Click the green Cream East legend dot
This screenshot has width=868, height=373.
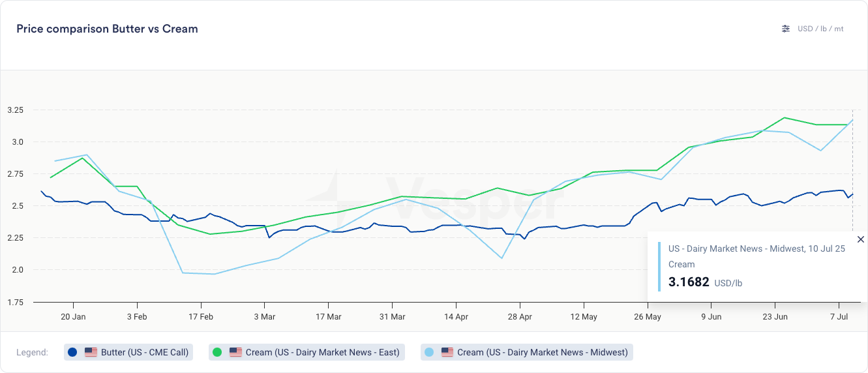coord(217,352)
